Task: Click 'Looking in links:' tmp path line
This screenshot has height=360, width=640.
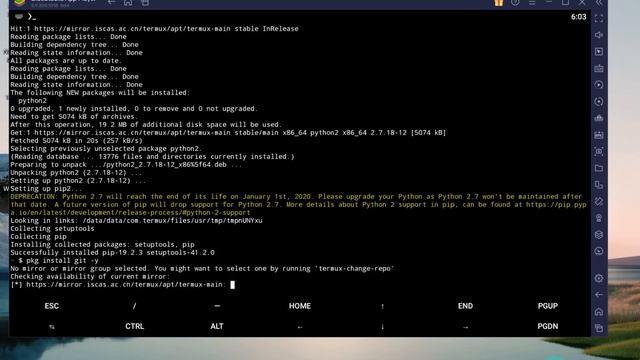Action: (136, 220)
